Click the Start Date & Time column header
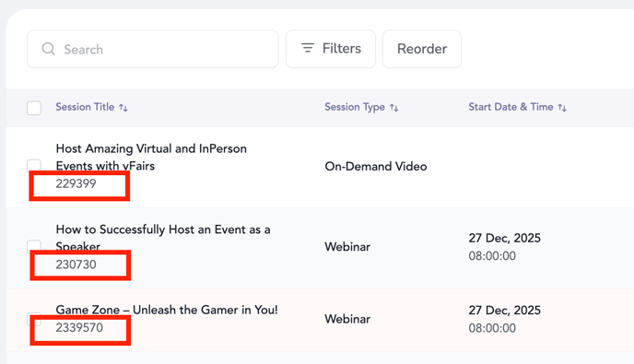 (x=511, y=107)
